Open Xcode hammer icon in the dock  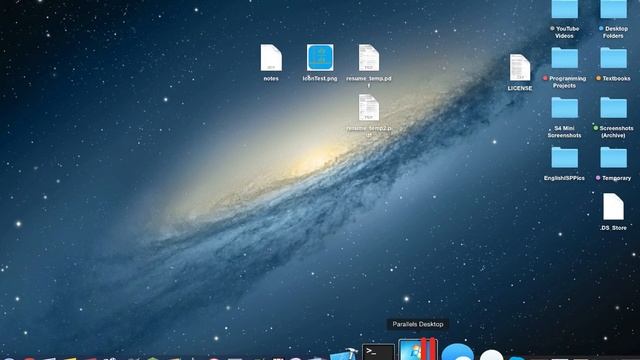click(344, 354)
